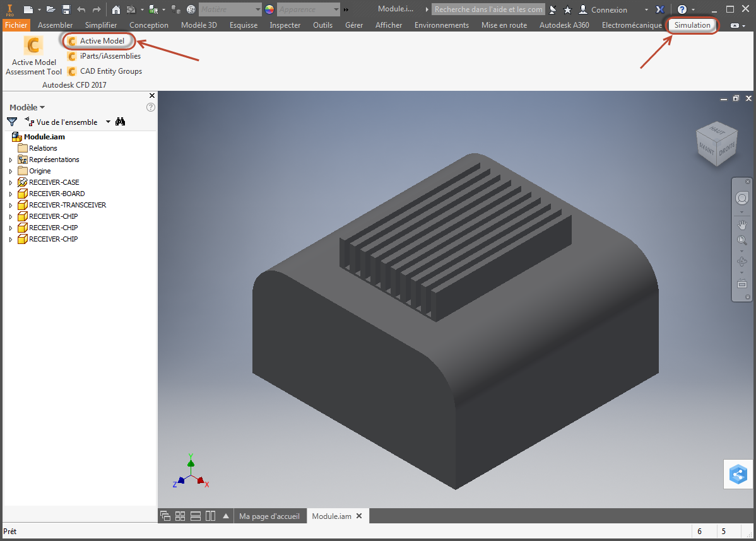
Task: Open the Simulation ribbon tab
Action: coord(692,25)
